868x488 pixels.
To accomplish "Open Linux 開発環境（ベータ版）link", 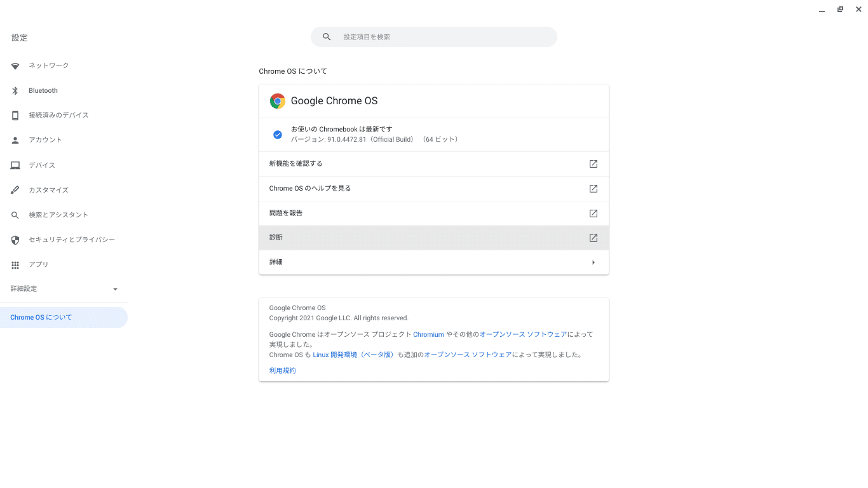I will [354, 355].
